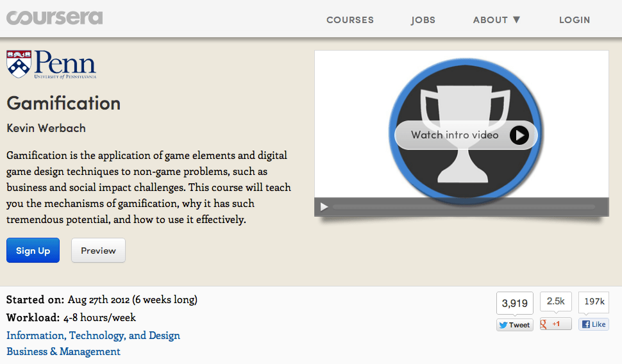
Task: Preview the Gamification course
Action: [x=98, y=250]
